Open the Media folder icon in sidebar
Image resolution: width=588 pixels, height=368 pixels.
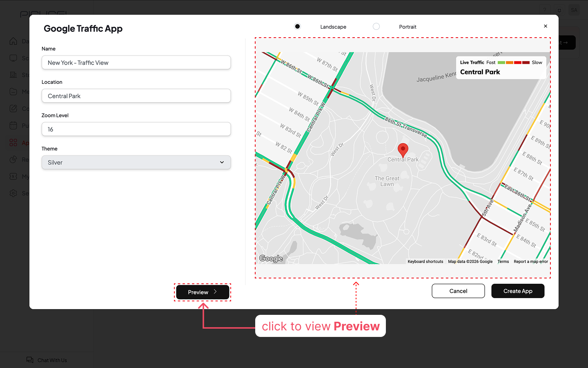(13, 92)
